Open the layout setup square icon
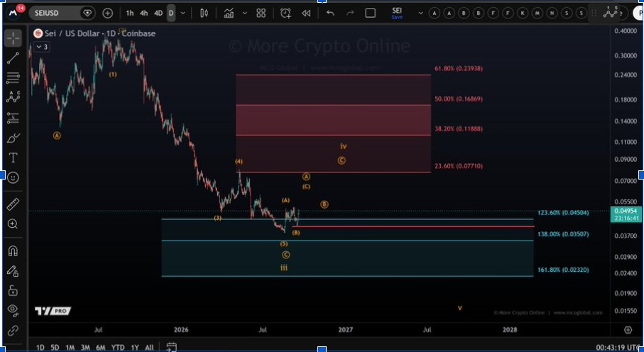Image resolution: width=644 pixels, height=352 pixels. pyautogui.click(x=371, y=13)
